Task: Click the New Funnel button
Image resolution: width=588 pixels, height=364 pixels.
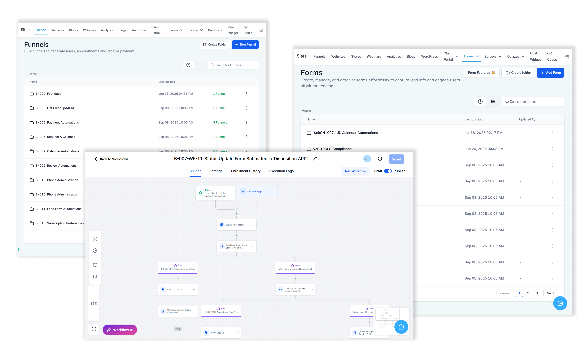Action: click(245, 45)
